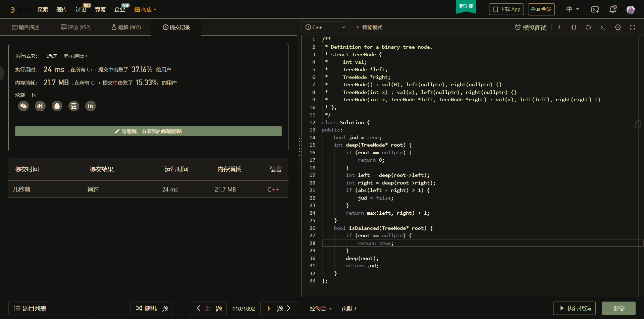Switch to the 题目描述 tab
Image resolution: width=644 pixels, height=319 pixels.
(x=25, y=27)
